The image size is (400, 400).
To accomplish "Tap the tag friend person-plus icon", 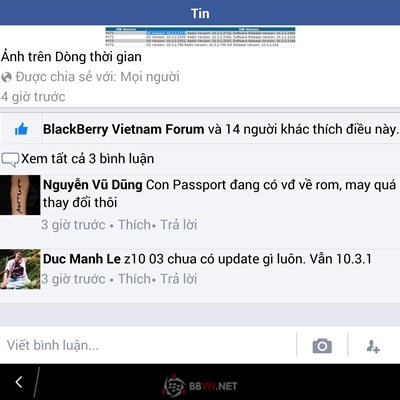I will [x=373, y=346].
